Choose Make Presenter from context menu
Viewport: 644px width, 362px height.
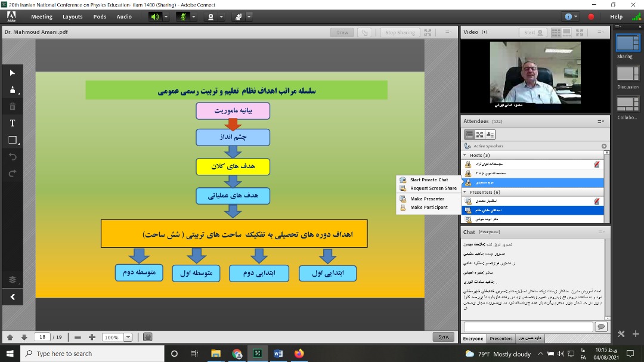427,199
